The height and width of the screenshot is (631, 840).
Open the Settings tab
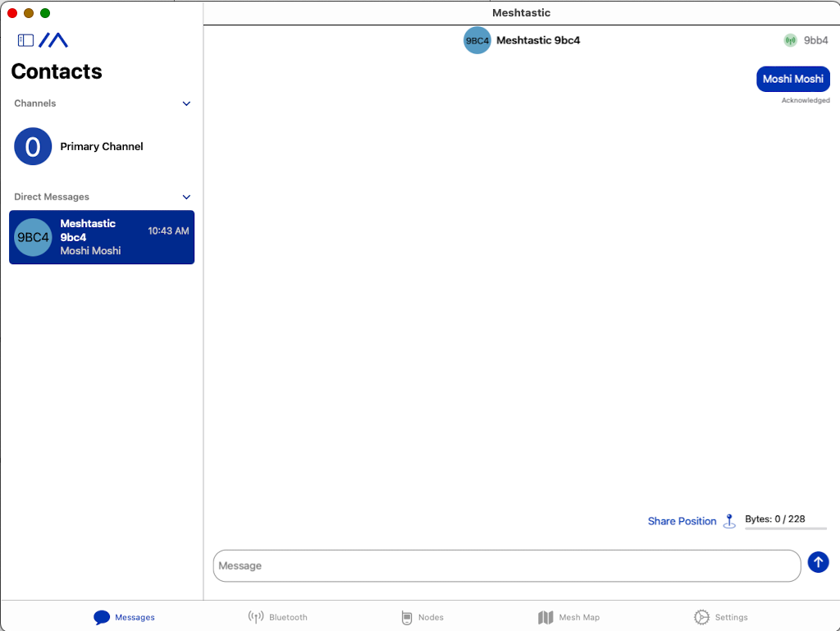[721, 617]
